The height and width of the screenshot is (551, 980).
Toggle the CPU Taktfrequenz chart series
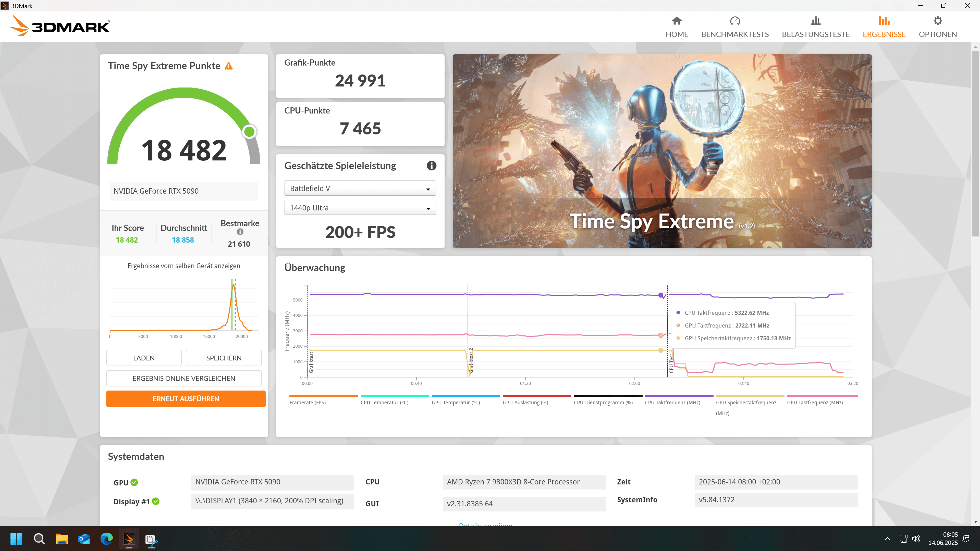pos(672,402)
